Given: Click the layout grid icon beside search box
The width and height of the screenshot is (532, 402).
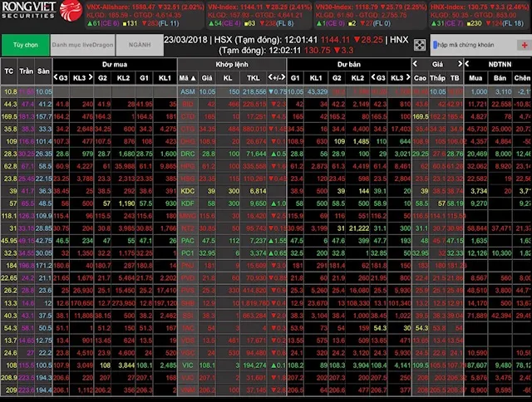Looking at the screenshot, I should point(421,45).
